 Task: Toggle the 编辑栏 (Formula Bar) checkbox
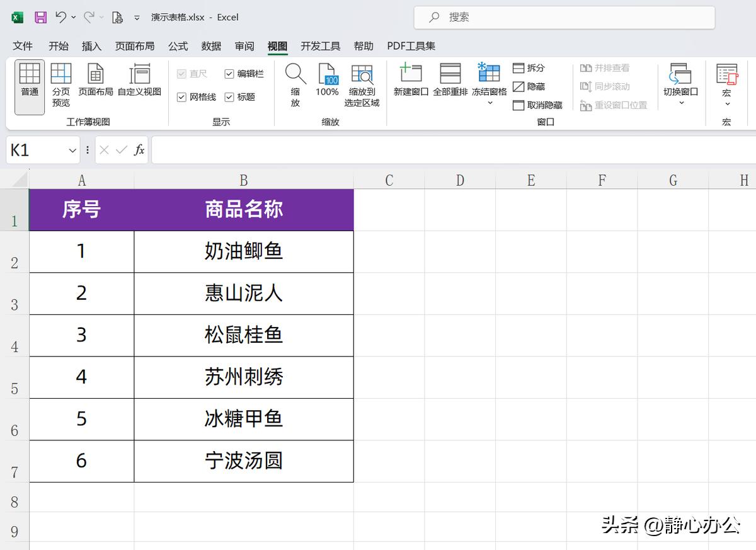[x=229, y=73]
